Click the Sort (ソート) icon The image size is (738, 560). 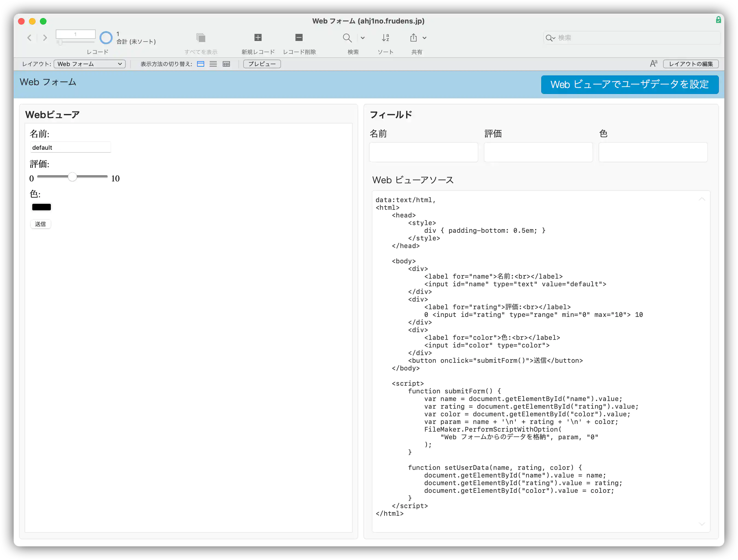[385, 38]
